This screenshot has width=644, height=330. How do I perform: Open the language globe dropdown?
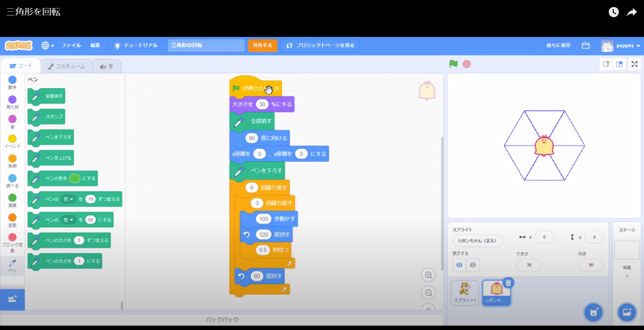pos(48,46)
